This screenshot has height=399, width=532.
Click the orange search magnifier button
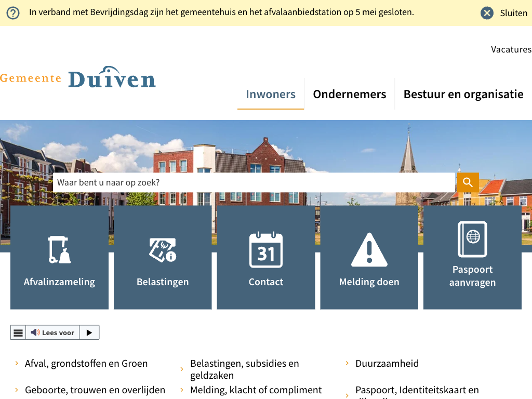468,182
